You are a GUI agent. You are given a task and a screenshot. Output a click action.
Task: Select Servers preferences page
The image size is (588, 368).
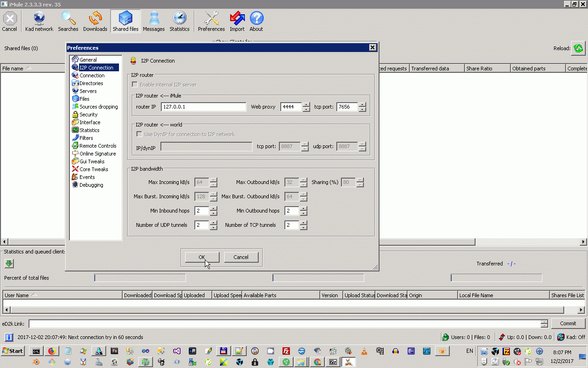[88, 91]
